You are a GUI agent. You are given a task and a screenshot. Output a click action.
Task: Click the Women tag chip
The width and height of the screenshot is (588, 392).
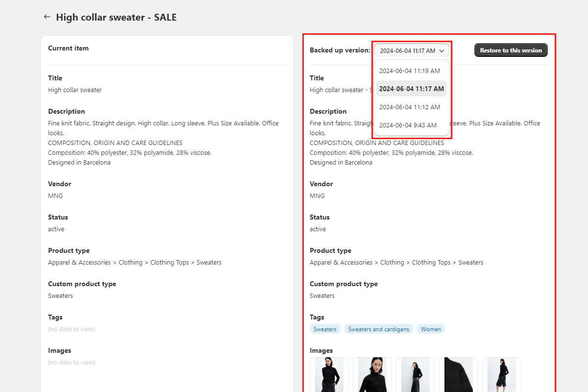click(x=430, y=329)
